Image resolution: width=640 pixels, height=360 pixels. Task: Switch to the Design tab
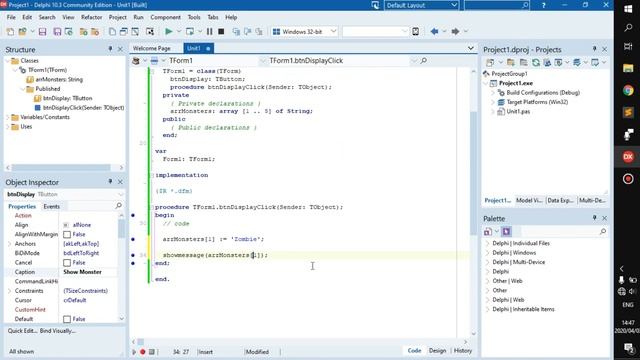click(437, 351)
